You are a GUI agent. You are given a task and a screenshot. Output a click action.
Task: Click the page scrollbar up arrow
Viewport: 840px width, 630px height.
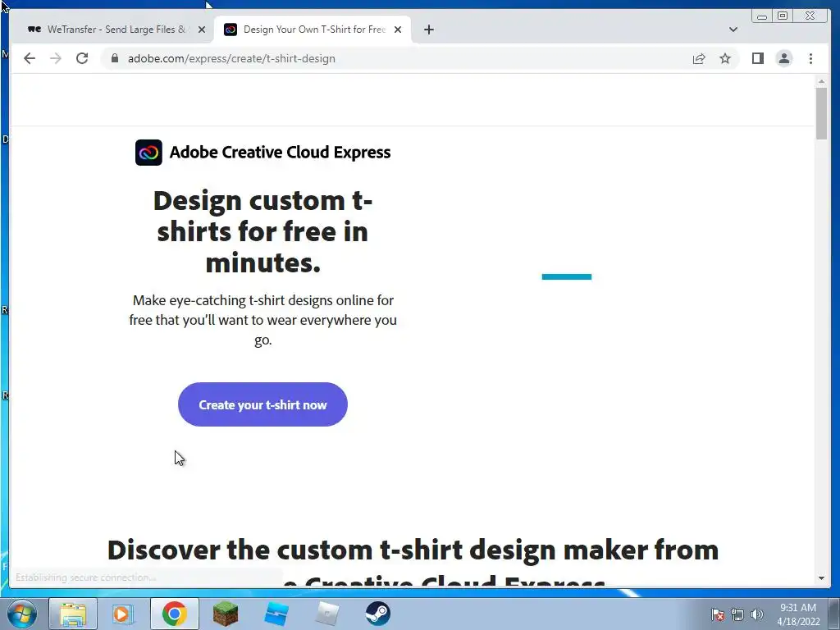(821, 81)
